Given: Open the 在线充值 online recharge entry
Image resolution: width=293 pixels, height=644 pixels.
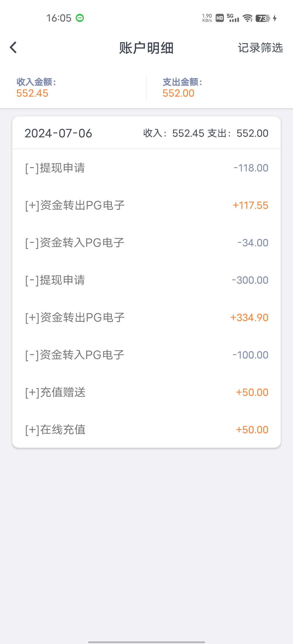Looking at the screenshot, I should tap(146, 430).
